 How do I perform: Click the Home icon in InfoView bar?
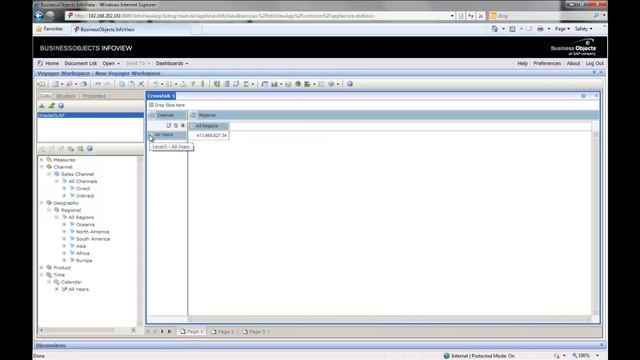[40, 63]
